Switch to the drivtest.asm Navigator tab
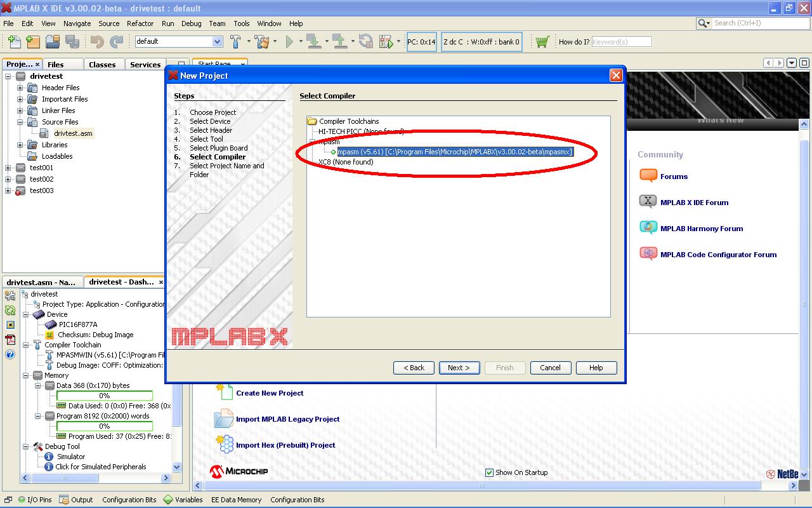This screenshot has height=508, width=812. pos(42,282)
